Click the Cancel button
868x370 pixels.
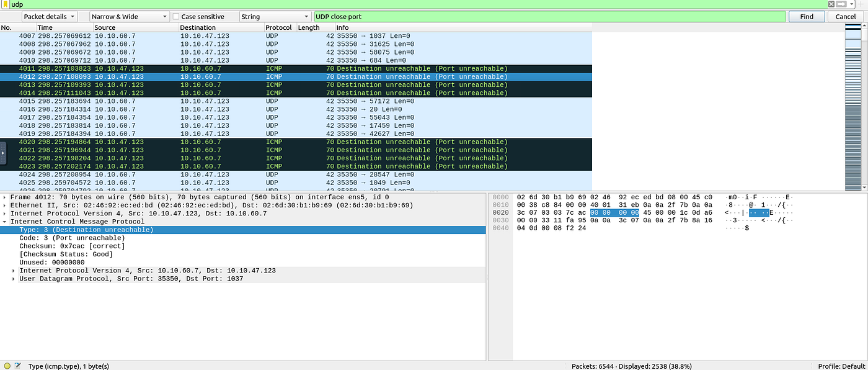pyautogui.click(x=846, y=17)
